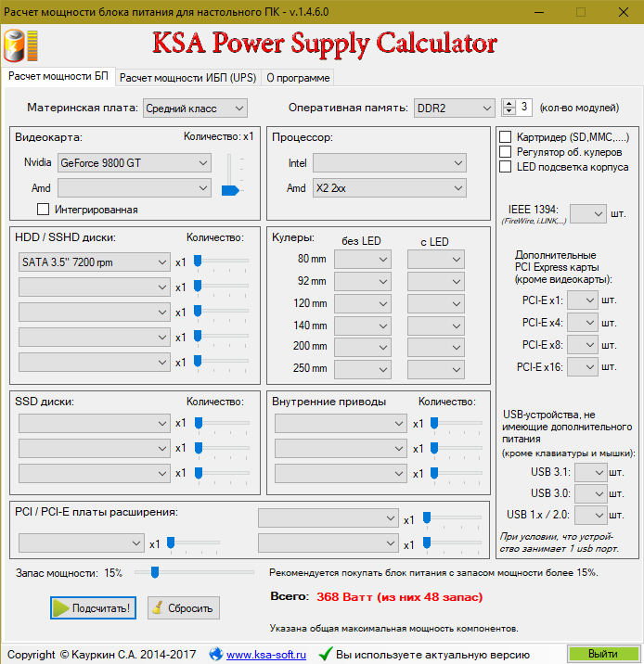
Task: Enable Картридер (SD,MMC) checkbox
Action: [505, 137]
